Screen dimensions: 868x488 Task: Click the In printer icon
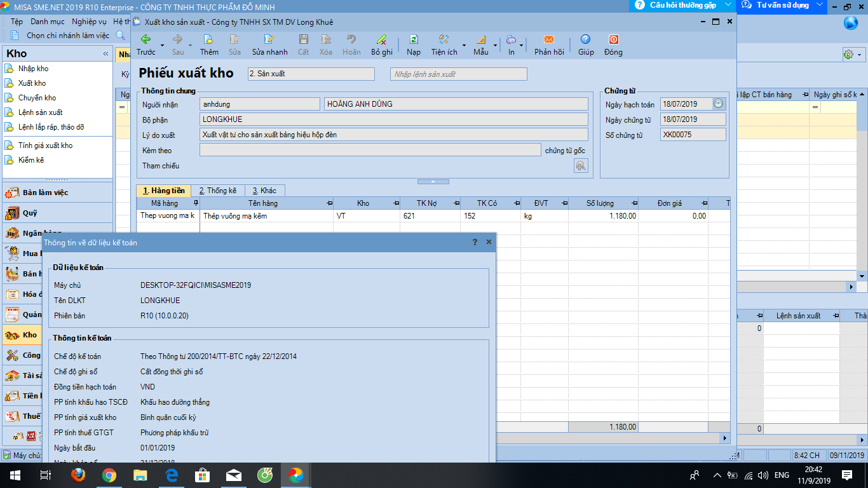click(x=511, y=39)
